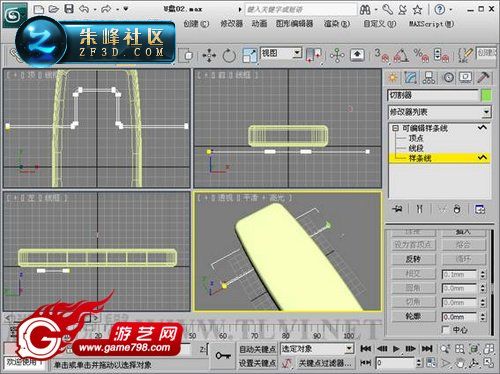500x374 pixels.
Task: Switch to the Hierarchy panel tab
Action: pos(429,78)
